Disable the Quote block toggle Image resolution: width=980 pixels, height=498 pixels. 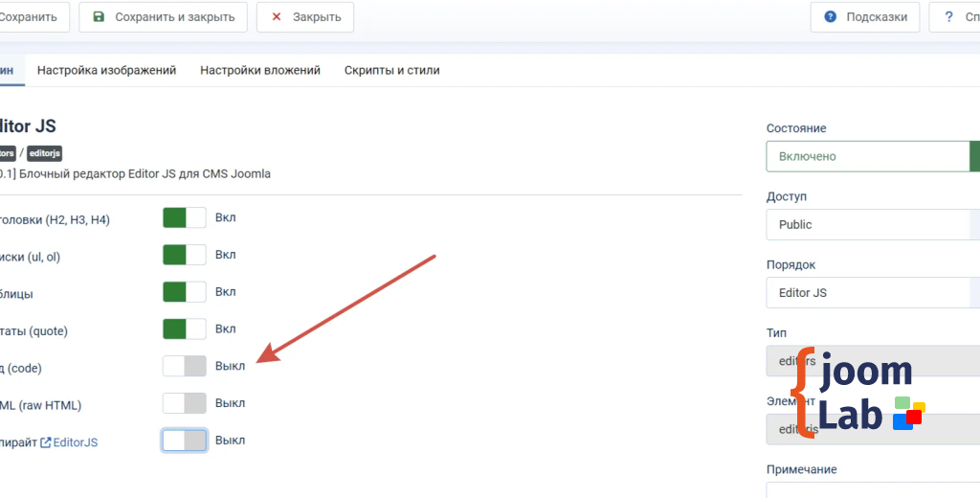184,328
